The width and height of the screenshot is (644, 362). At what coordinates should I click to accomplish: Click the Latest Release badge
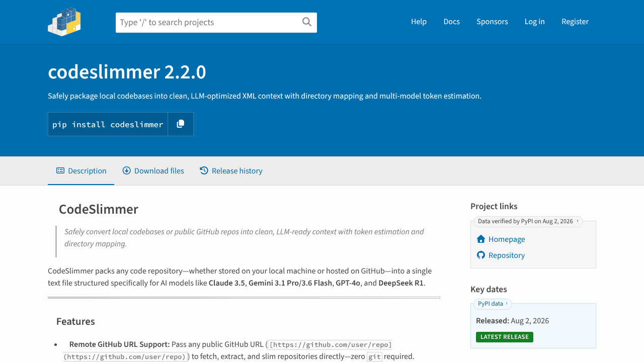tap(505, 337)
